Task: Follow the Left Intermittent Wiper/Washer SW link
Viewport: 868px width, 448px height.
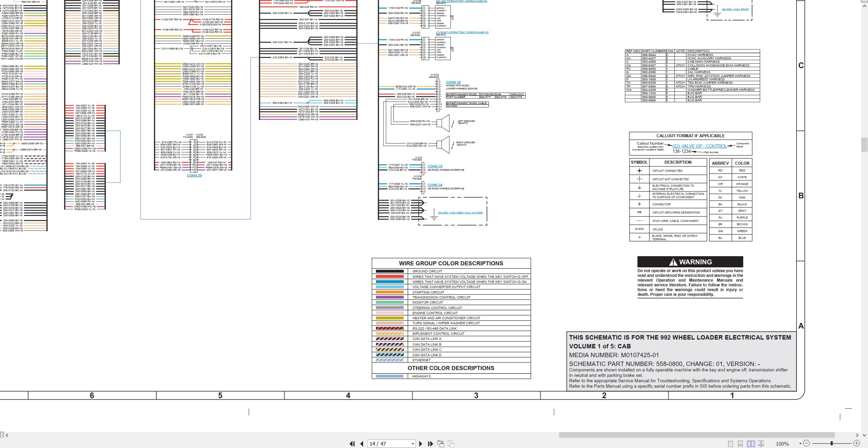Action: [x=461, y=1]
